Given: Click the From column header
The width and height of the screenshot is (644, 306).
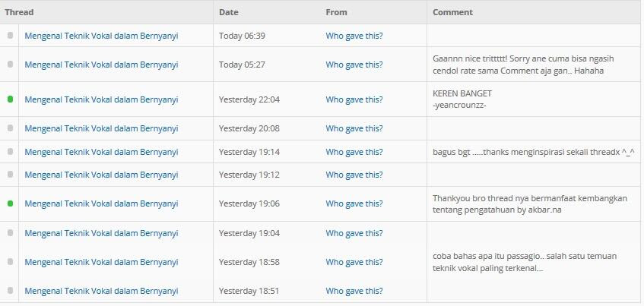Looking at the screenshot, I should click(x=336, y=12).
